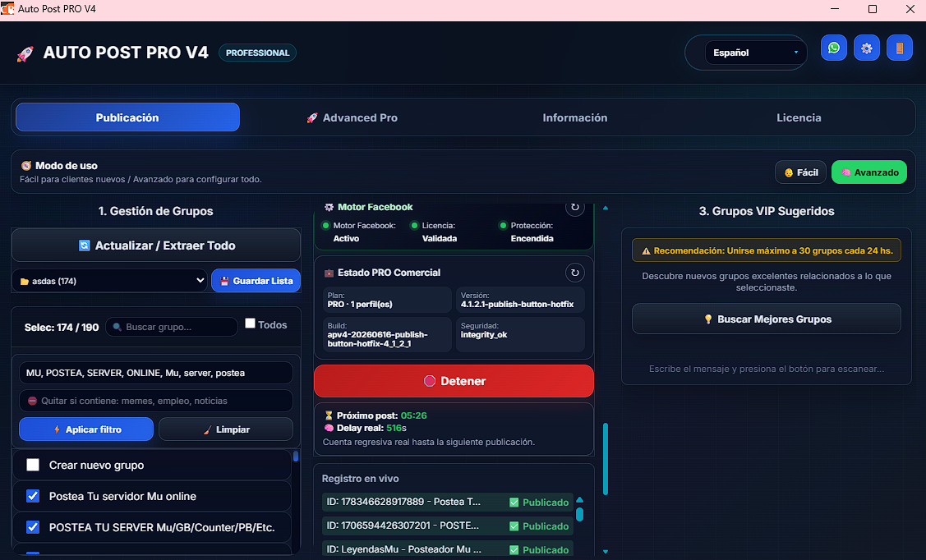Image resolution: width=926 pixels, height=560 pixels.
Task: Click the log entry ID 1706594426307201
Action: click(x=448, y=526)
